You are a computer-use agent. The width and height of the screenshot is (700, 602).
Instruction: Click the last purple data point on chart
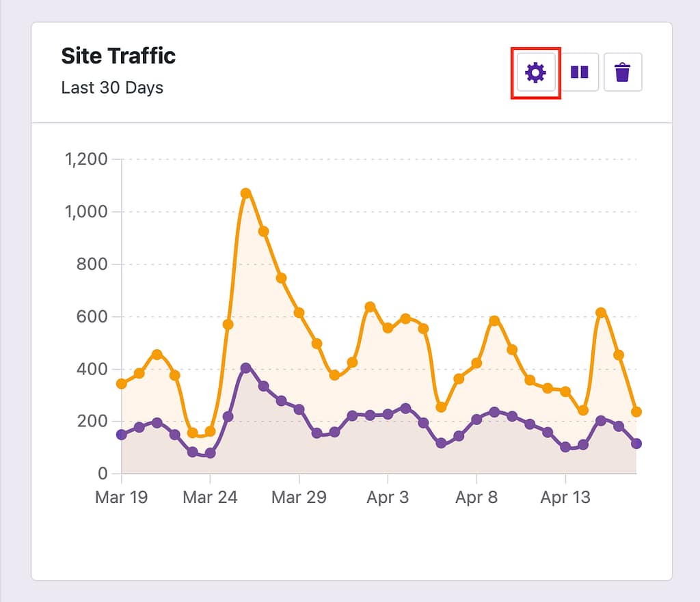click(x=636, y=443)
